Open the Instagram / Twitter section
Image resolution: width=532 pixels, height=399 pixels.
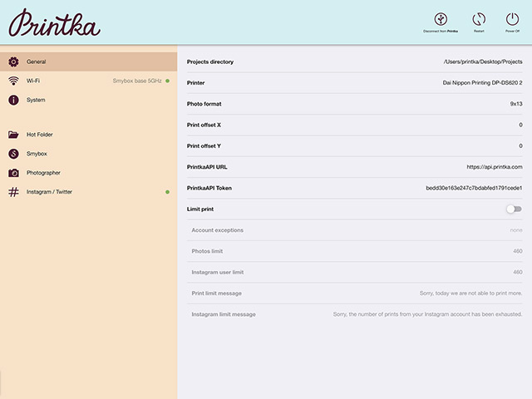89,192
